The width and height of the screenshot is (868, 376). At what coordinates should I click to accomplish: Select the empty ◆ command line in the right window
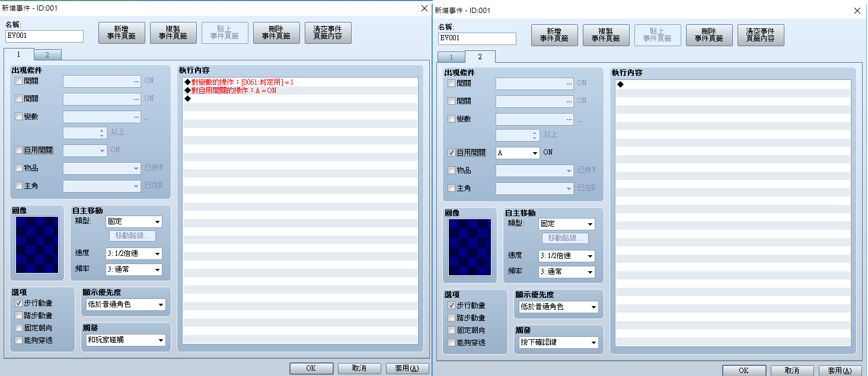[733, 85]
